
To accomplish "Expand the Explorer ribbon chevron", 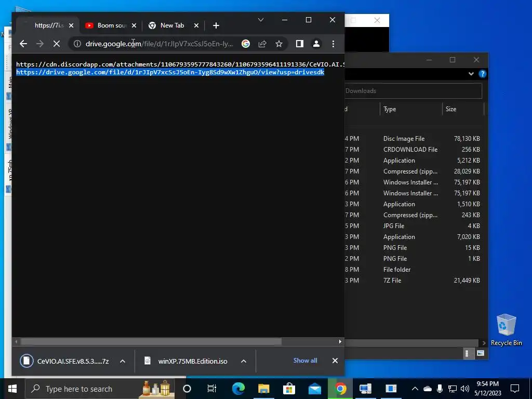I will 471,74.
